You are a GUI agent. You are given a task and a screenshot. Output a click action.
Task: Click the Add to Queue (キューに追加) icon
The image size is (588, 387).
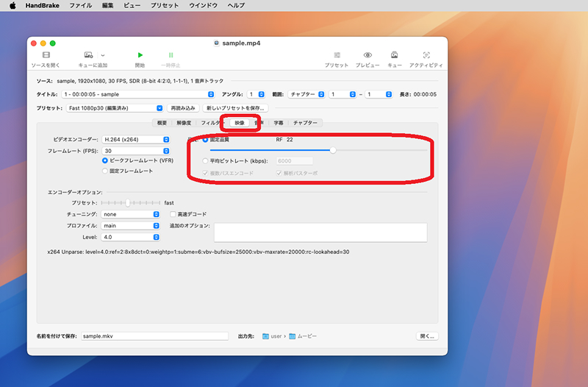click(x=89, y=56)
